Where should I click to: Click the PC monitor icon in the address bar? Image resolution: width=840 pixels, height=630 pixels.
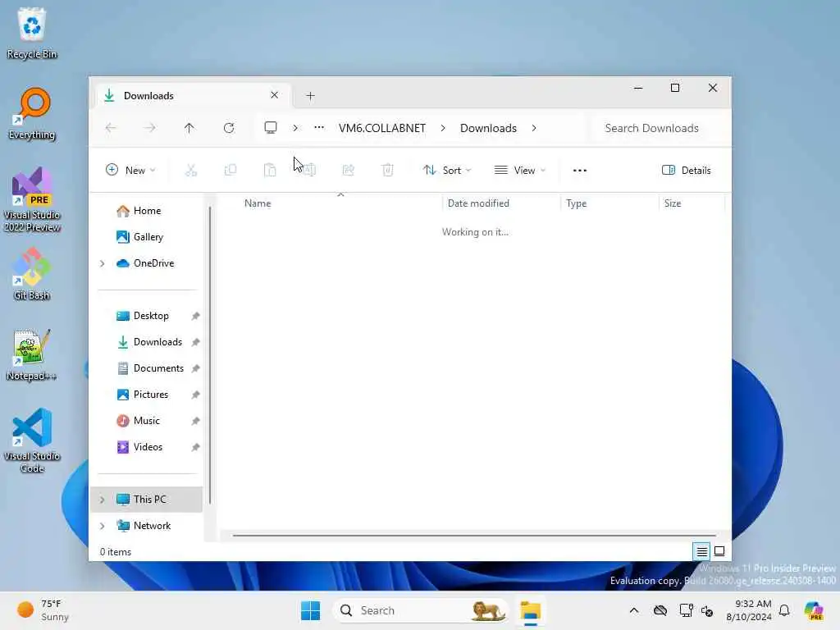coord(271,128)
